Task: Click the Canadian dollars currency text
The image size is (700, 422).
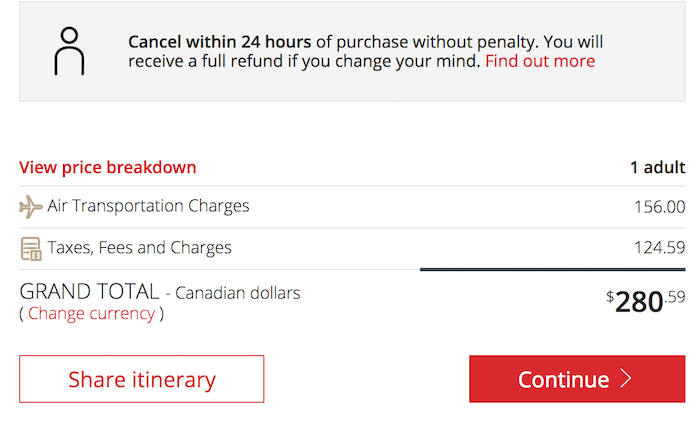Action: coord(238,293)
